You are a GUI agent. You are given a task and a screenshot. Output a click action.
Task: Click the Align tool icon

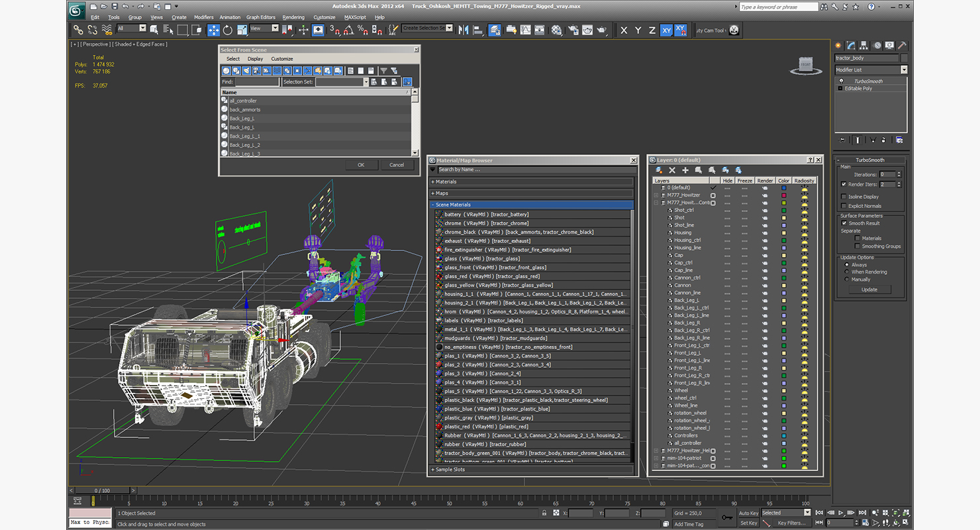click(477, 30)
